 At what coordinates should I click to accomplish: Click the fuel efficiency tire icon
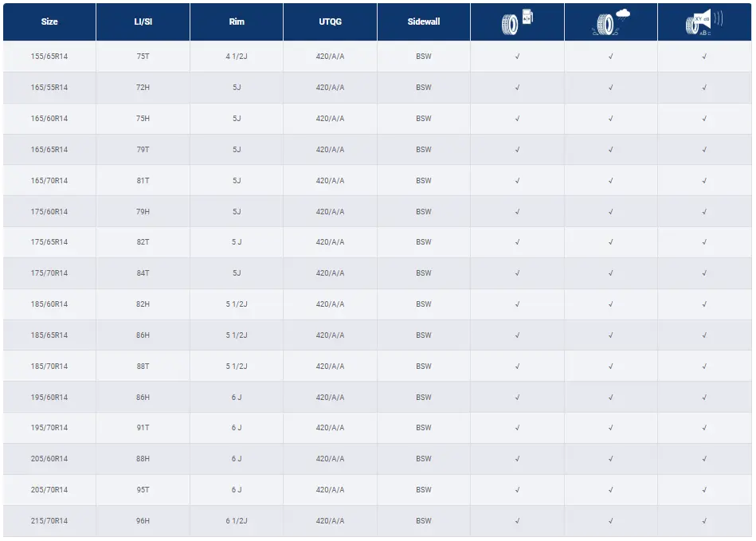517,22
